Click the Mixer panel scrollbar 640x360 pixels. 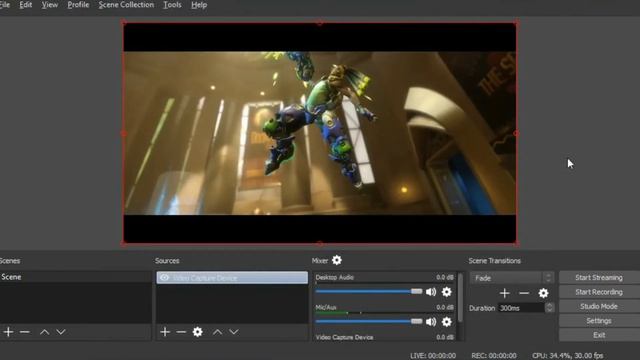tap(460, 297)
